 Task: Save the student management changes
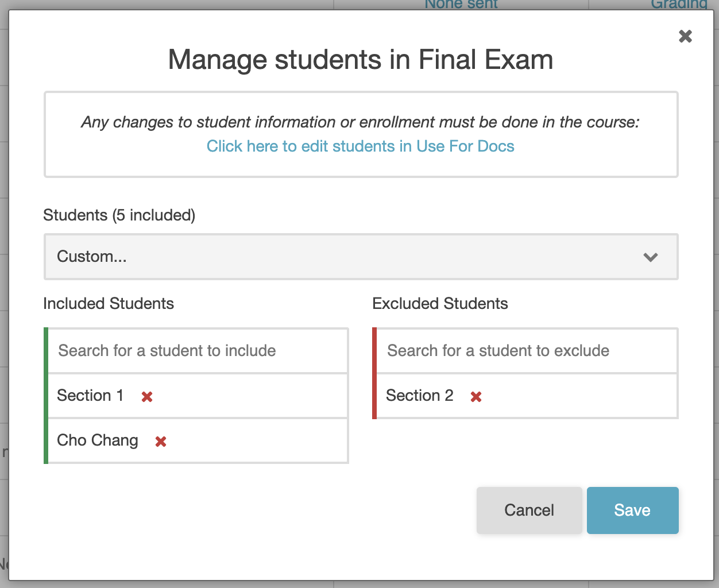tap(632, 510)
